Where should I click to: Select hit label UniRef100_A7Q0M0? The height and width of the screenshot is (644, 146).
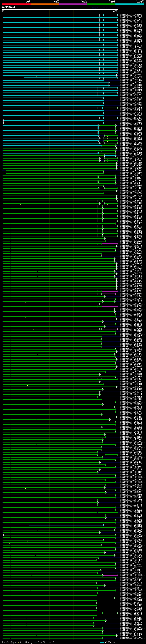131,85
